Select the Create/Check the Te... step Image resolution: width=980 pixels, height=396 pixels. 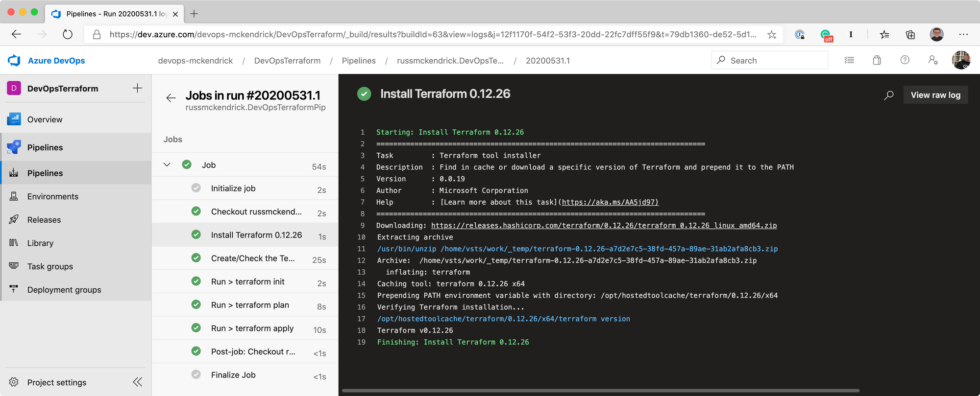pos(245,258)
